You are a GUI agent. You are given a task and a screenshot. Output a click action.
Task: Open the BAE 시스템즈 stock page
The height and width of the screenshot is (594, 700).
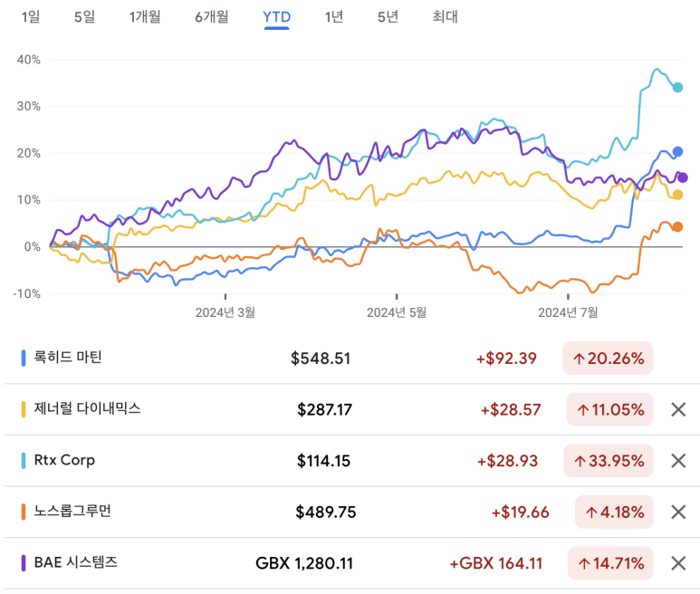pos(350,563)
